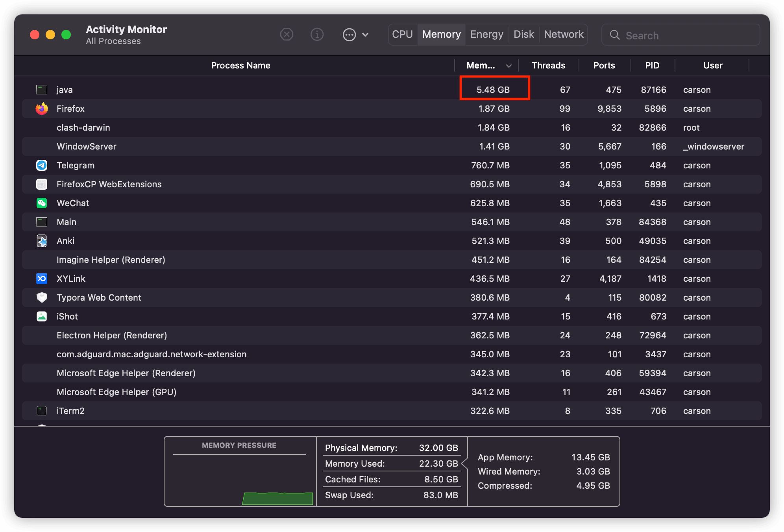The width and height of the screenshot is (784, 532).
Task: Click the 760.7 MB memory value
Action: point(490,165)
